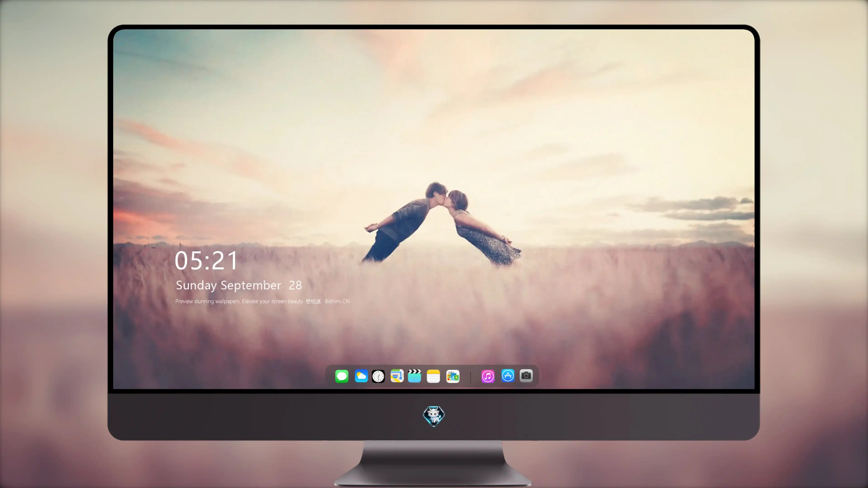Click the dragon mascot logo below the screen
This screenshot has height=488, width=868.
[434, 416]
